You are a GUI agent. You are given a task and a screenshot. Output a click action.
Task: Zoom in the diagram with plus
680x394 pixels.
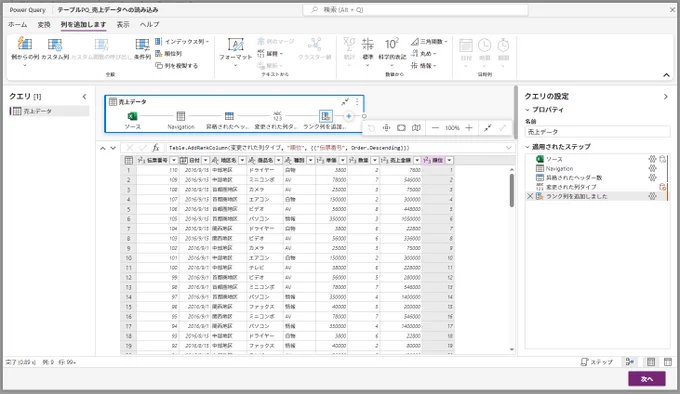tap(469, 128)
